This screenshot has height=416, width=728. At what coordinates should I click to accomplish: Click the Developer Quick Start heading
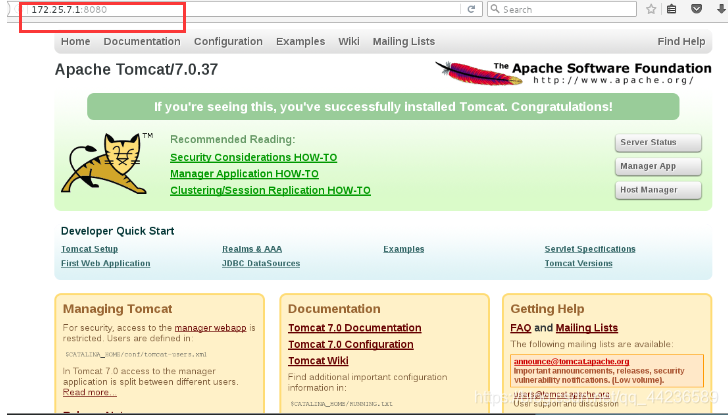(x=117, y=231)
